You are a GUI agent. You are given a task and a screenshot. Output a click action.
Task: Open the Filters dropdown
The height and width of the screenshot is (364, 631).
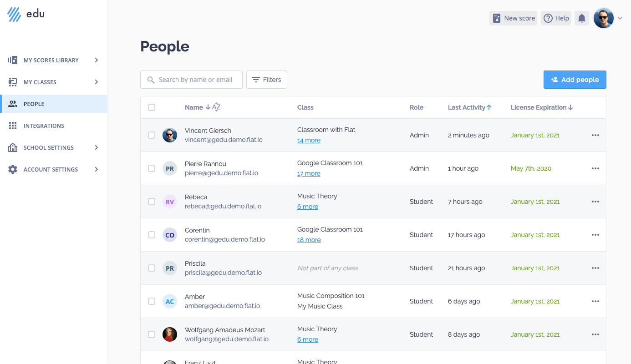pyautogui.click(x=267, y=80)
